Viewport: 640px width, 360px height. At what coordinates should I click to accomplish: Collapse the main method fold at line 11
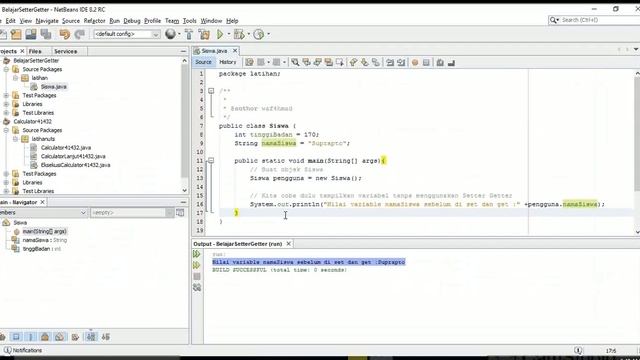211,161
